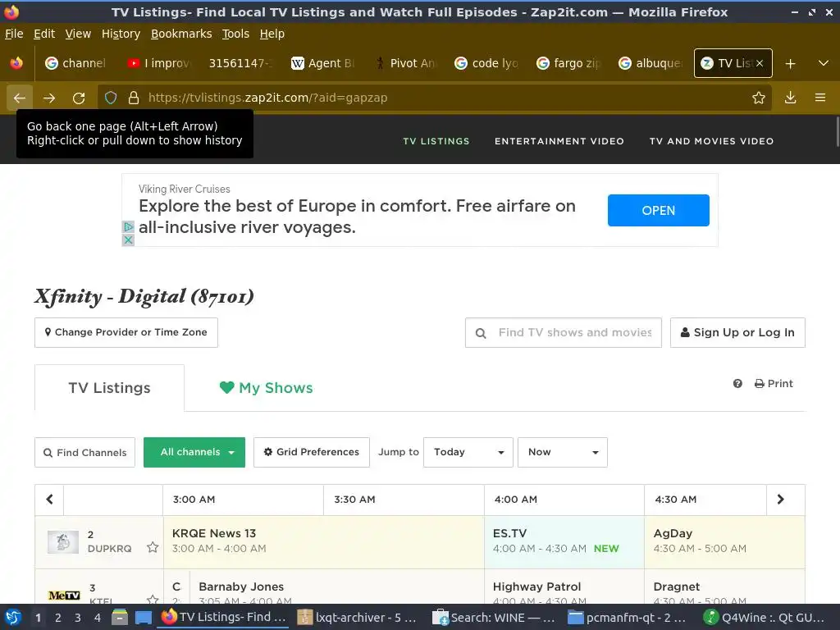Screen dimensions: 840x630
Task: Click Sign Up or Log In
Action: coord(737,332)
